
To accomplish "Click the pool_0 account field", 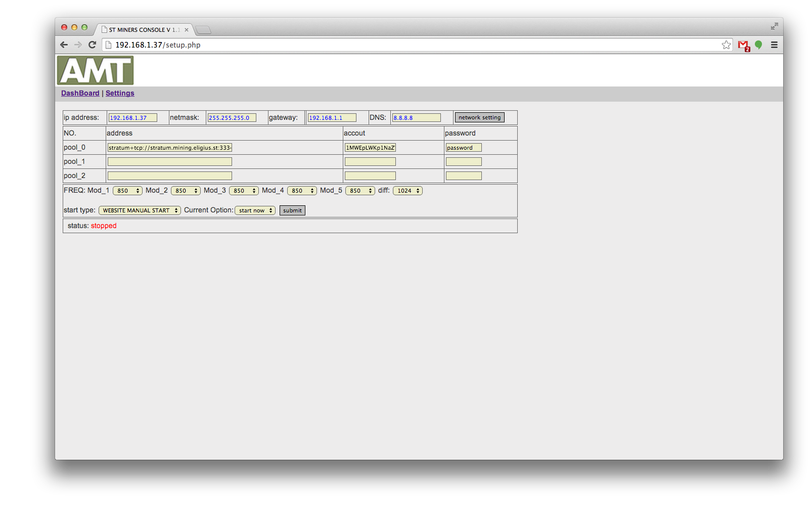I will point(370,148).
